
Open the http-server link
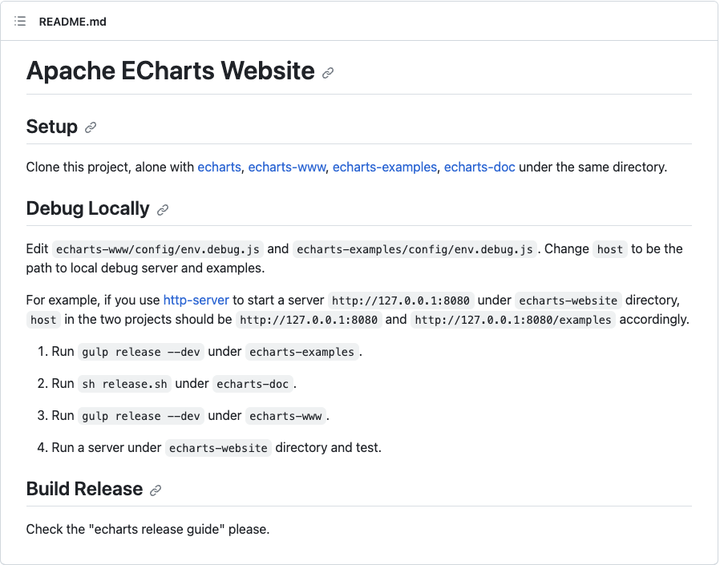tap(196, 299)
